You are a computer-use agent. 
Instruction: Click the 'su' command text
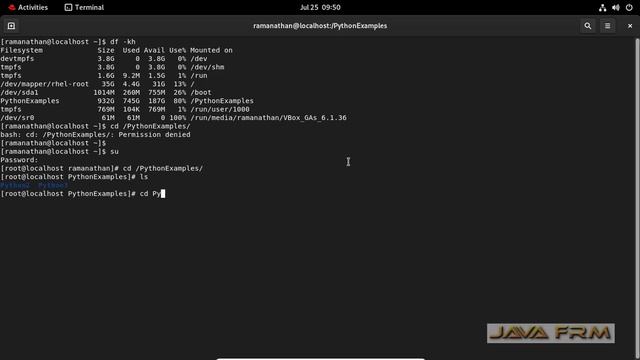click(x=114, y=151)
